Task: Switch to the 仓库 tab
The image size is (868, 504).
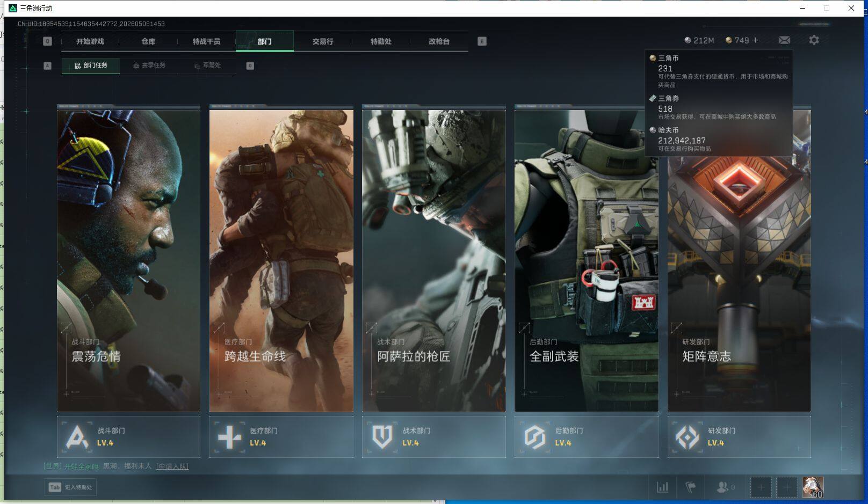Action: pyautogui.click(x=148, y=41)
